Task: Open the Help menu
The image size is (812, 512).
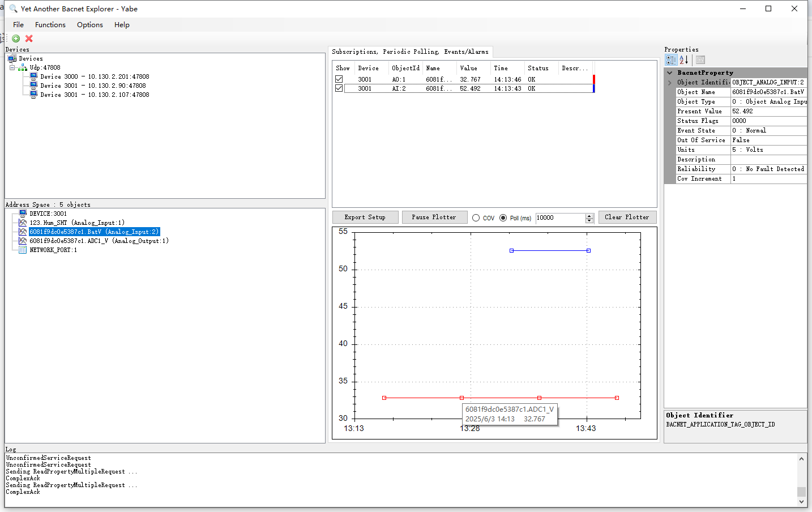Action: 122,24
